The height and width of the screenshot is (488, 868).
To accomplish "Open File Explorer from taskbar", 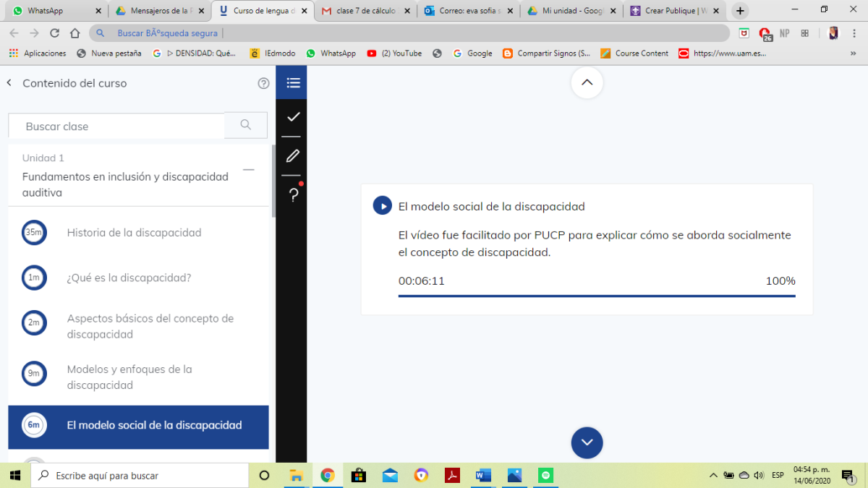I will point(296,475).
